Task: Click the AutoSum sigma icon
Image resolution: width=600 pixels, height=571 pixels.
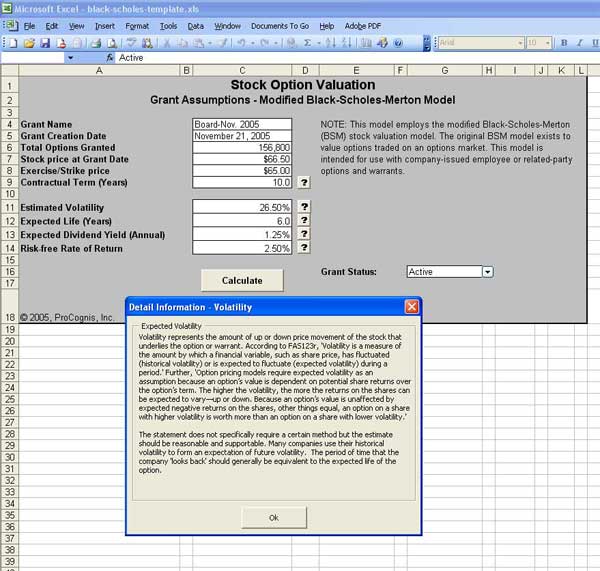Action: 307,43
